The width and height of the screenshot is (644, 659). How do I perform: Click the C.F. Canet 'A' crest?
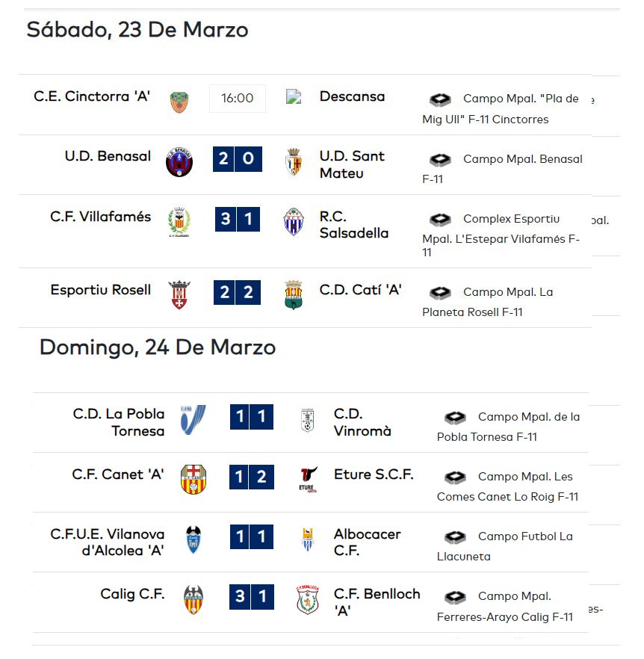pyautogui.click(x=193, y=479)
